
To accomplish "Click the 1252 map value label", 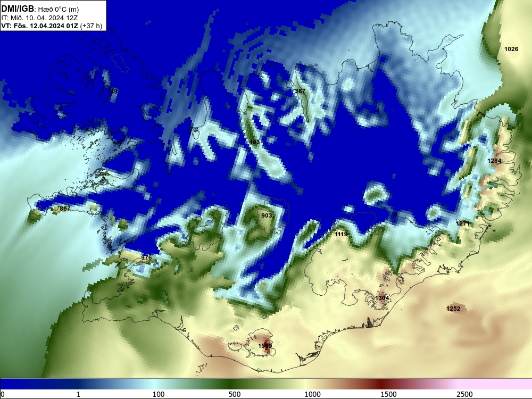I will click(x=453, y=309).
